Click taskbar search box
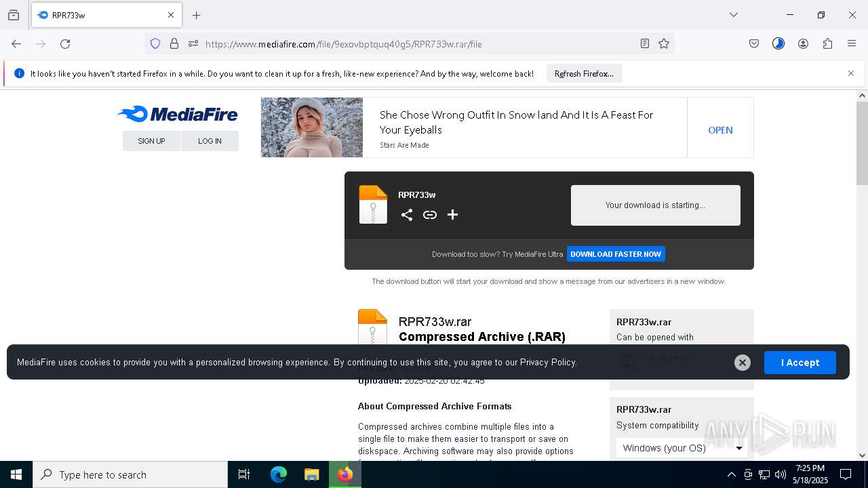Screen dimensions: 868x488 coord(130,474)
